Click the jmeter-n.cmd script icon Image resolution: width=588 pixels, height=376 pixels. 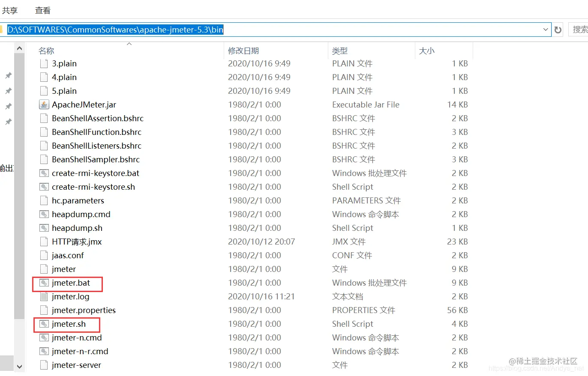[x=44, y=337]
